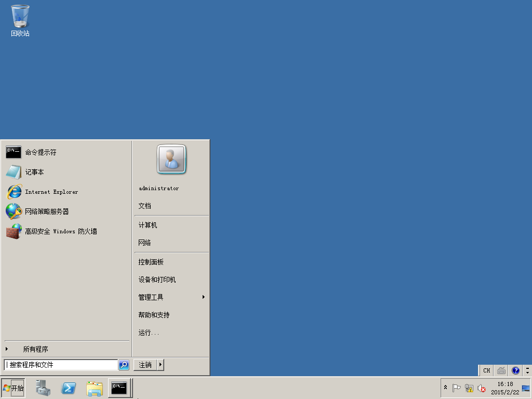The width and height of the screenshot is (532, 399).
Task: Switch to the Command Prompt taskbar window
Action: [119, 388]
